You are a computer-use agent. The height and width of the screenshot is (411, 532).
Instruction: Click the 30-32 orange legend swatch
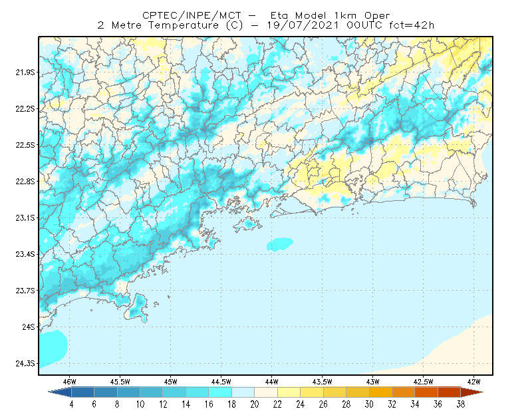pos(380,392)
